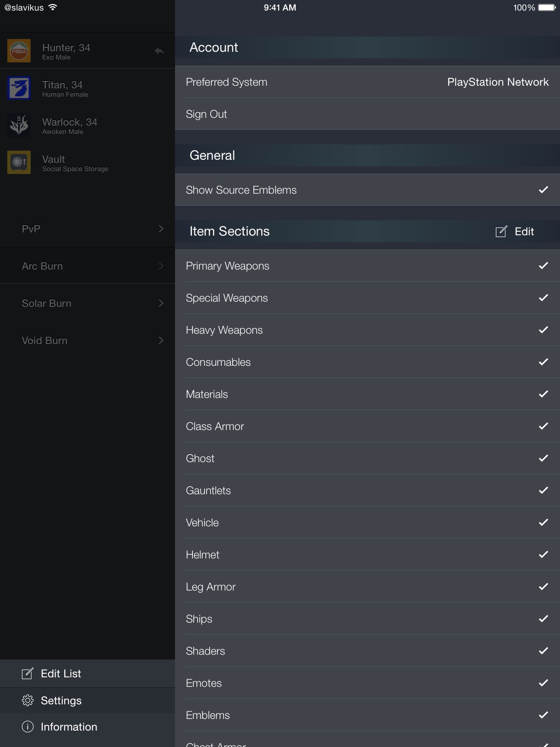Tap the Warlock emblem icon

pyautogui.click(x=19, y=125)
